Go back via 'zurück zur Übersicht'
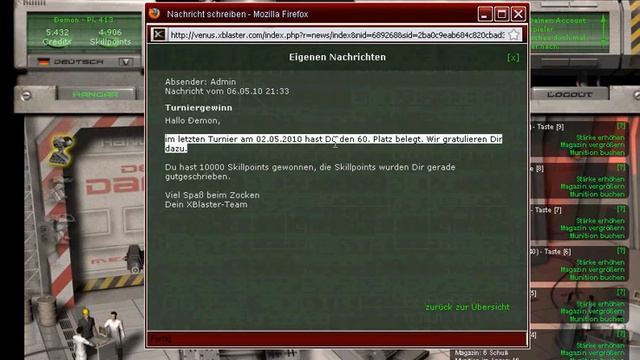Screen dimensions: 640x360 (467, 307)
